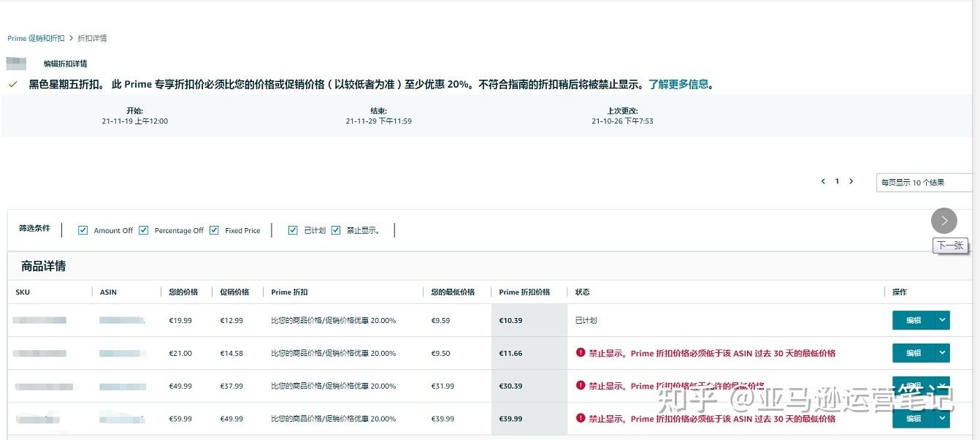Viewport: 980px width, 440px height.
Task: Click the 状态 column header
Action: (582, 292)
